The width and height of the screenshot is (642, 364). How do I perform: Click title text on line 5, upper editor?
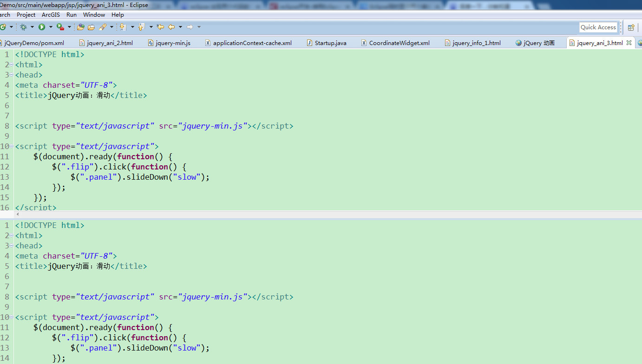pyautogui.click(x=79, y=95)
